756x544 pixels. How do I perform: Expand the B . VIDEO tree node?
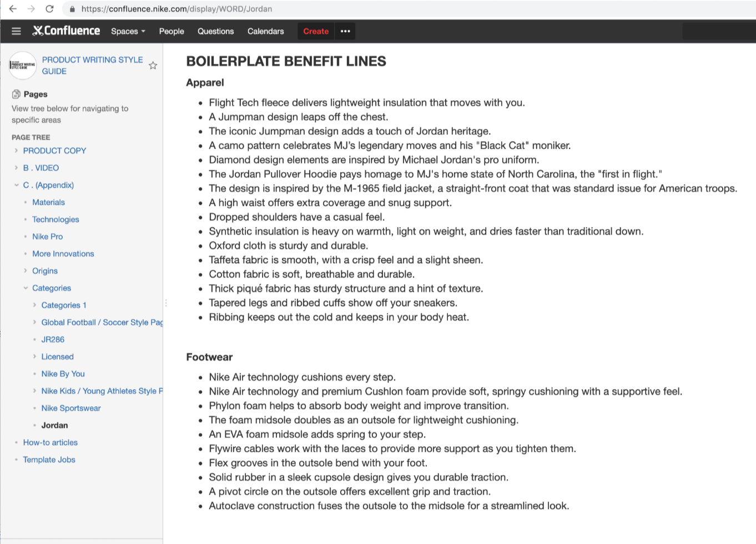16,168
